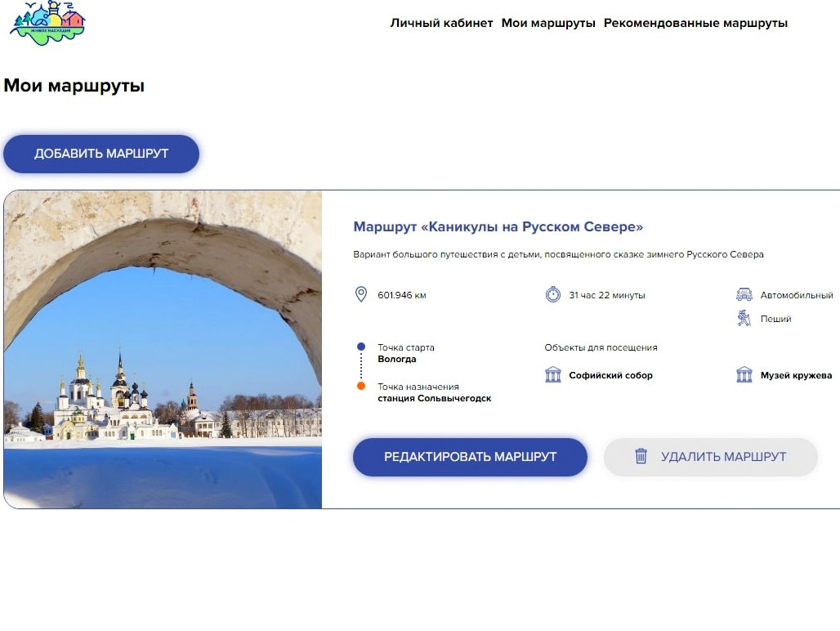Click the trash can icon
Viewport: 840px width, 631px height.
pyautogui.click(x=641, y=456)
